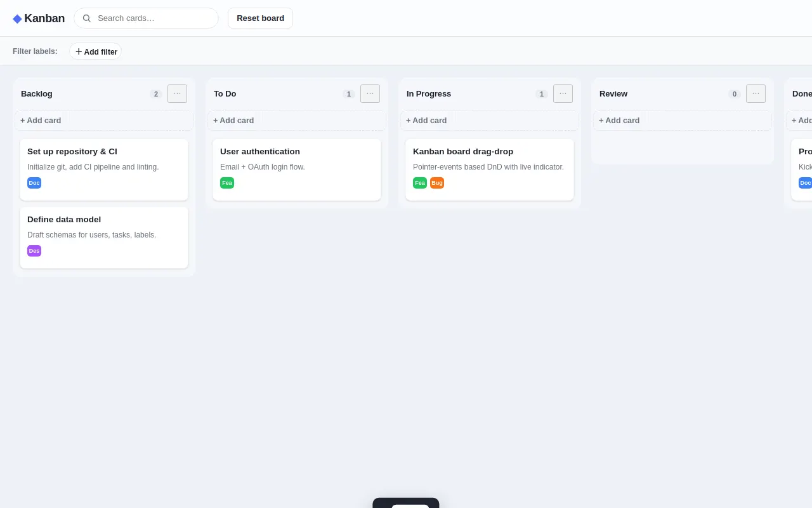This screenshot has height=508, width=812.
Task: Add a card to the Backlog column
Action: click(x=104, y=121)
